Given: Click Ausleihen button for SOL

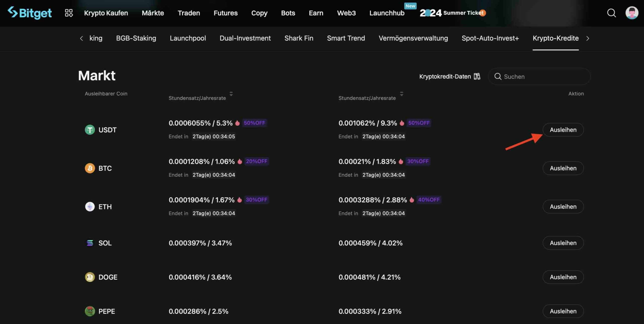Looking at the screenshot, I should tap(563, 243).
